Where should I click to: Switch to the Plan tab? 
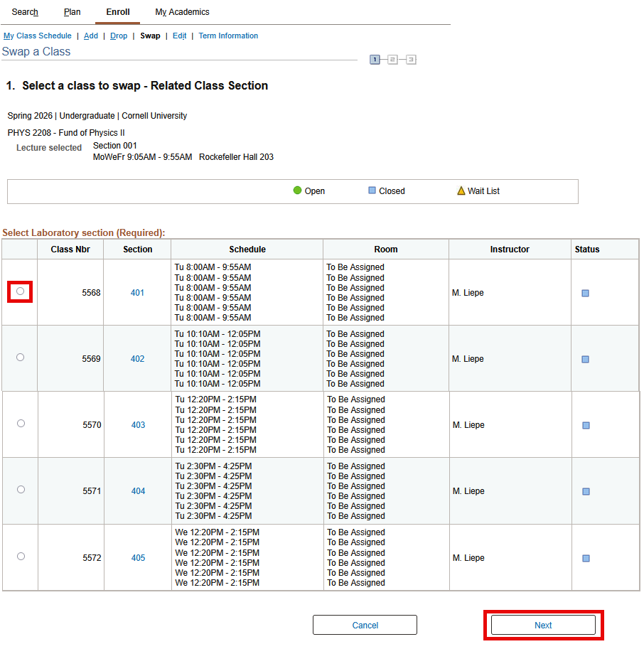(71, 11)
